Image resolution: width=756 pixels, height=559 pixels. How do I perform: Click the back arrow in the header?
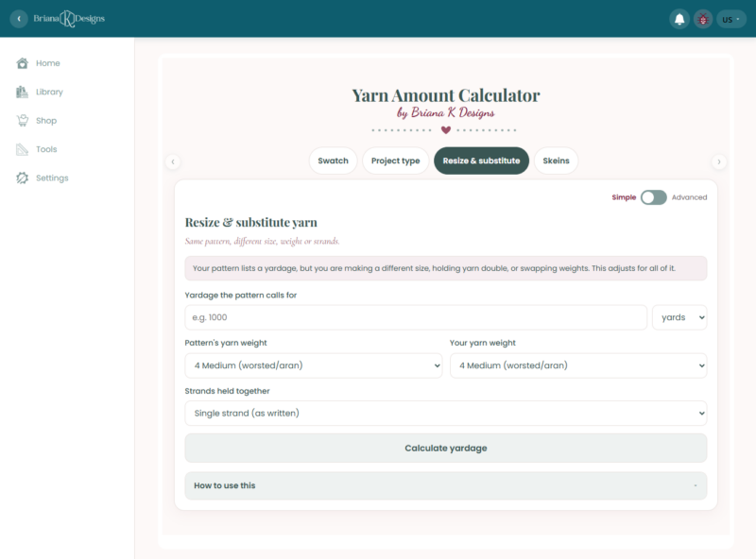tap(19, 19)
